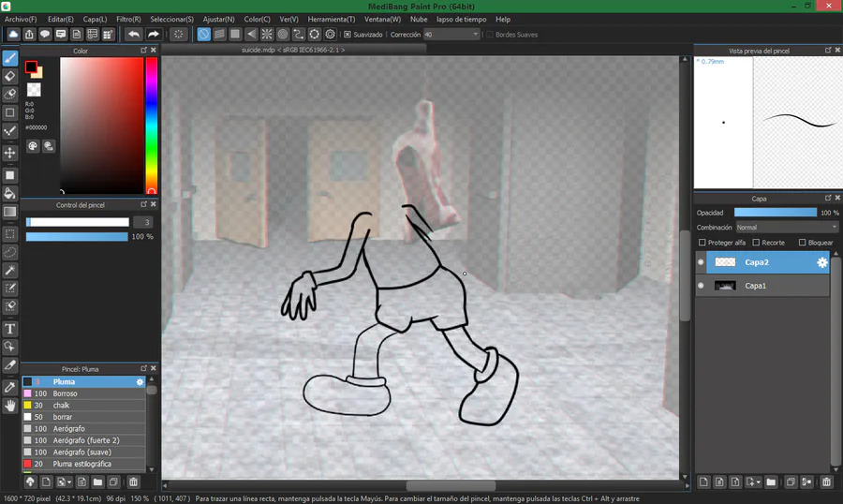Viewport: 843px width, 504px height.
Task: Select the Pluma estilográfica brush
Action: pyautogui.click(x=84, y=465)
